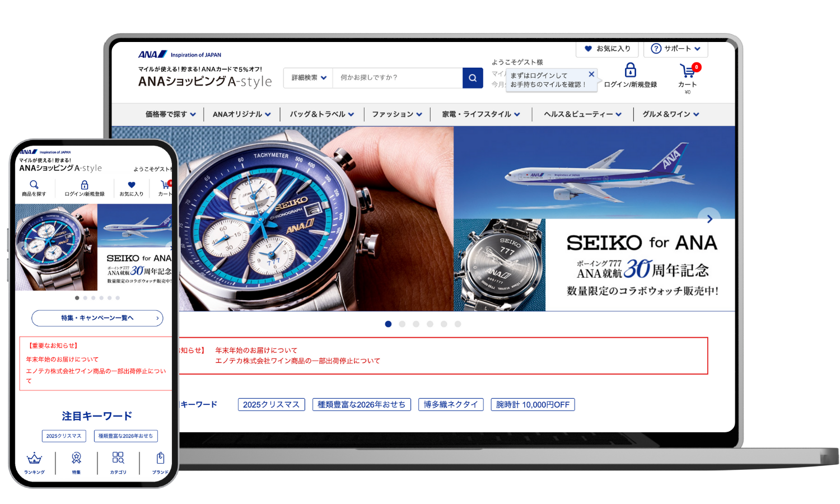
Task: Click the お気に入り button on laptop header
Action: (x=607, y=49)
